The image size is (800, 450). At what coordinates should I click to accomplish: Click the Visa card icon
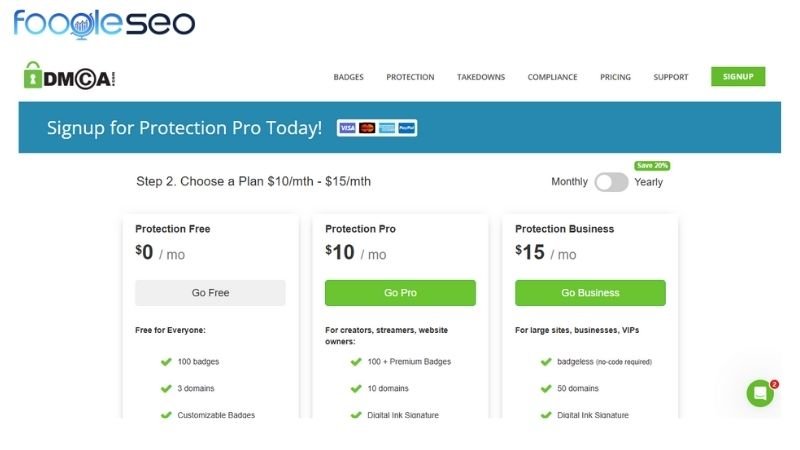coord(347,128)
